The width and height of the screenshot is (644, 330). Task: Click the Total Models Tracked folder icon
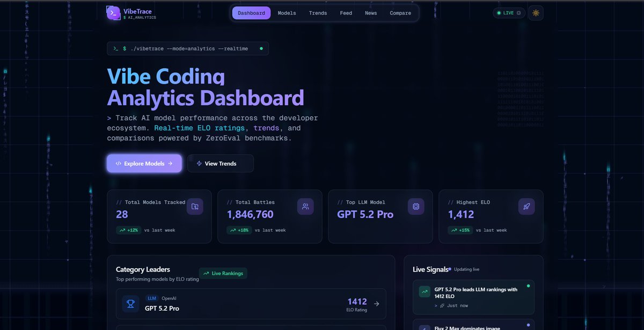tap(195, 207)
